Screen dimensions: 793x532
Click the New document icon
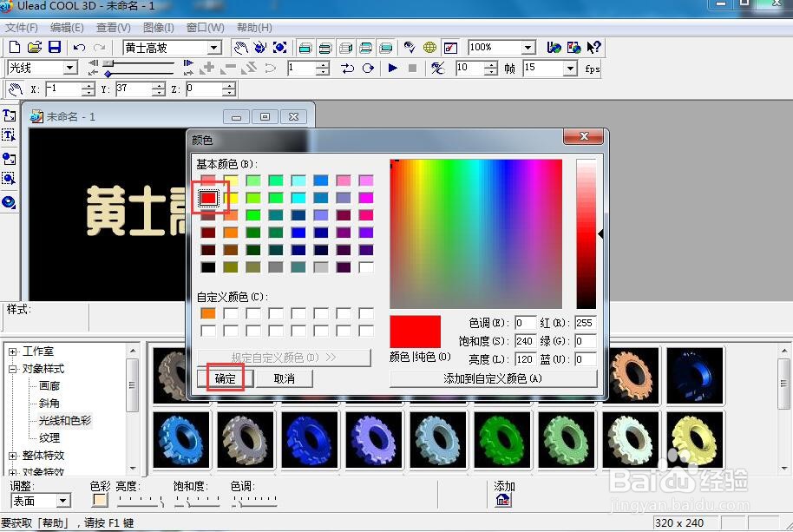tap(14, 47)
